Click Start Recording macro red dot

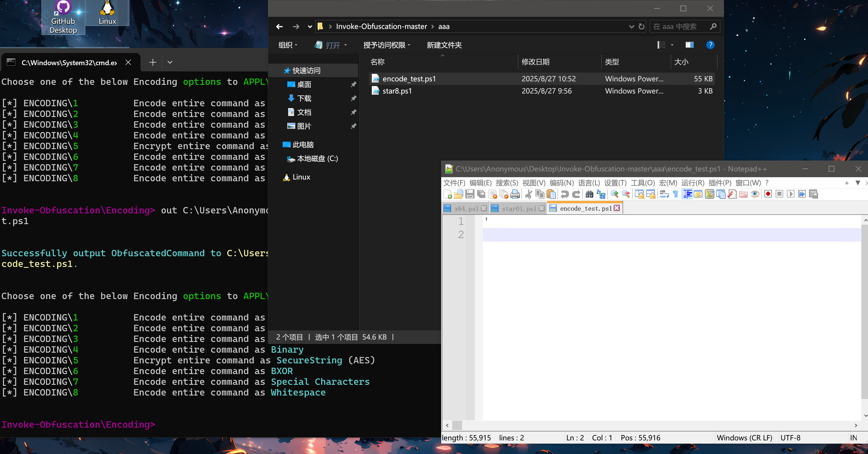point(768,194)
